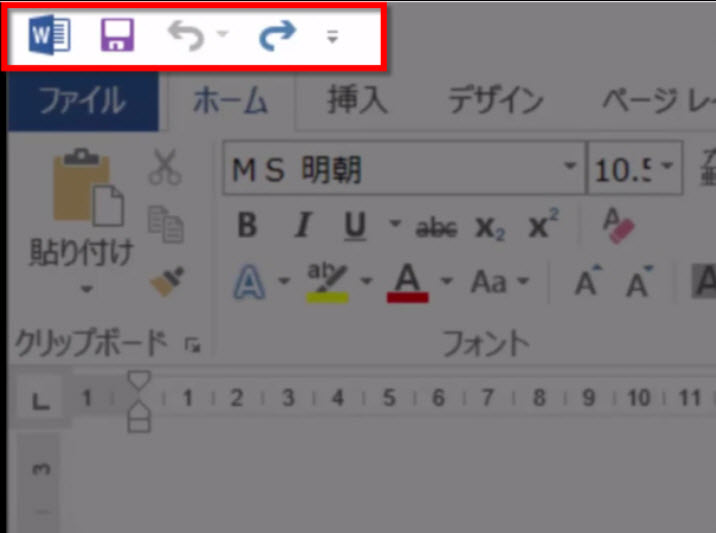Viewport: 716px width, 533px height.
Task: Click the Word application icon
Action: [x=50, y=37]
